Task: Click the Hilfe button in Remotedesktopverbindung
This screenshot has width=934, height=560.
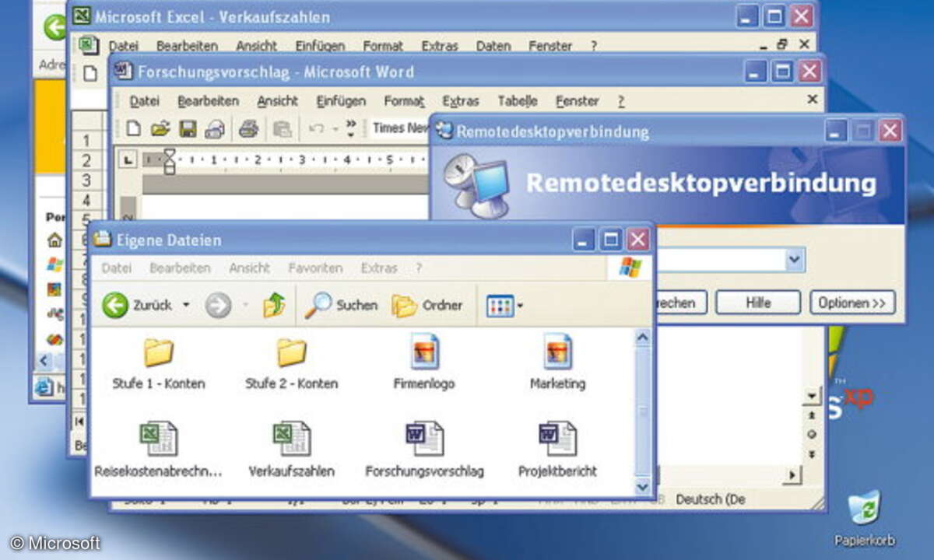Action: [x=758, y=303]
